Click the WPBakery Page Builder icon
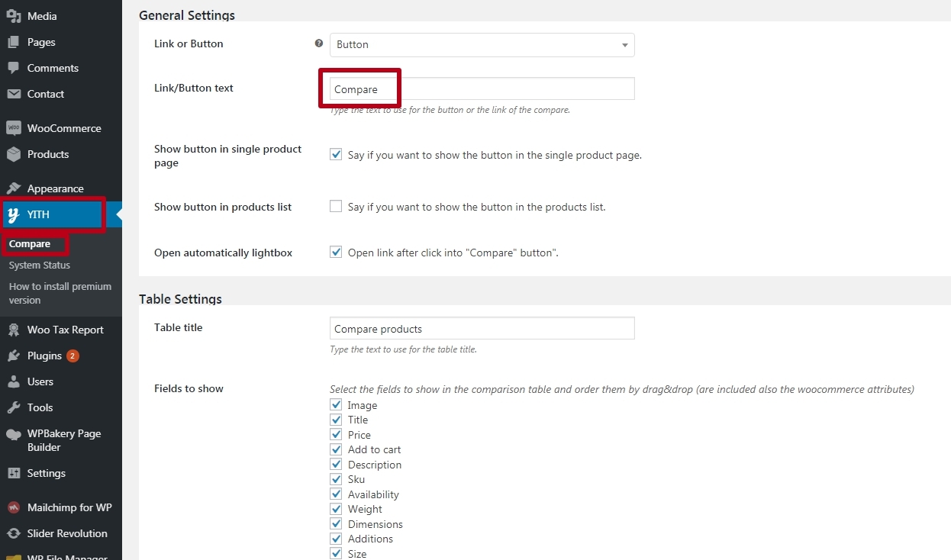 pos(14,434)
